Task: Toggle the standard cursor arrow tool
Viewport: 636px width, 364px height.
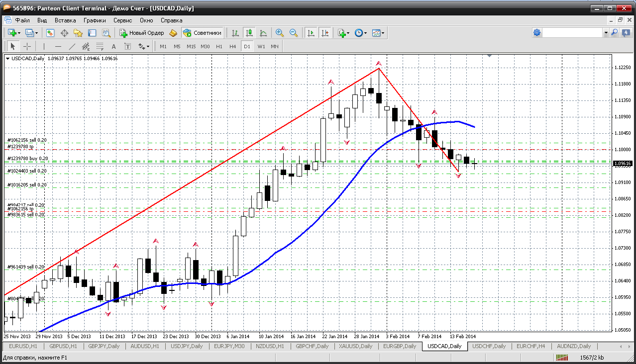Action: coord(13,46)
